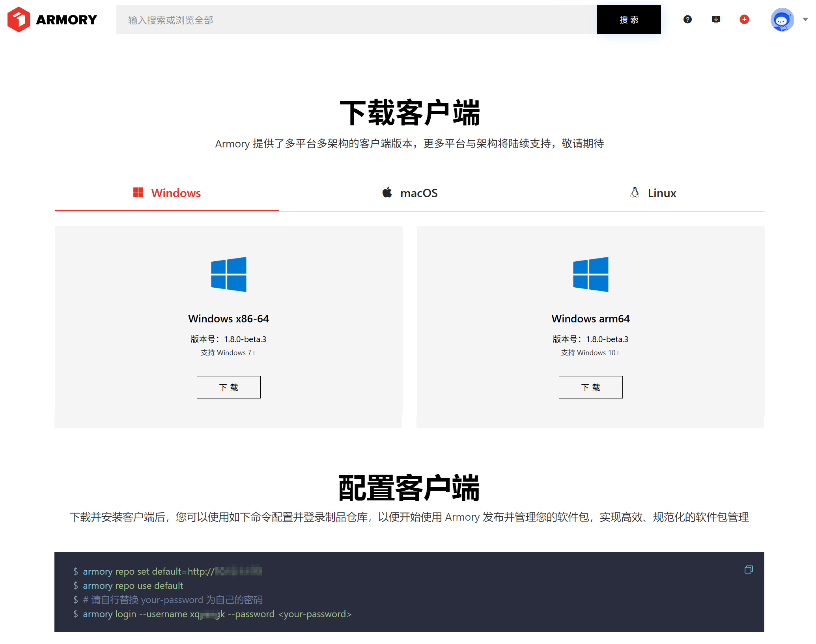Click the search input field
The height and width of the screenshot is (644, 816).
pyautogui.click(x=357, y=20)
